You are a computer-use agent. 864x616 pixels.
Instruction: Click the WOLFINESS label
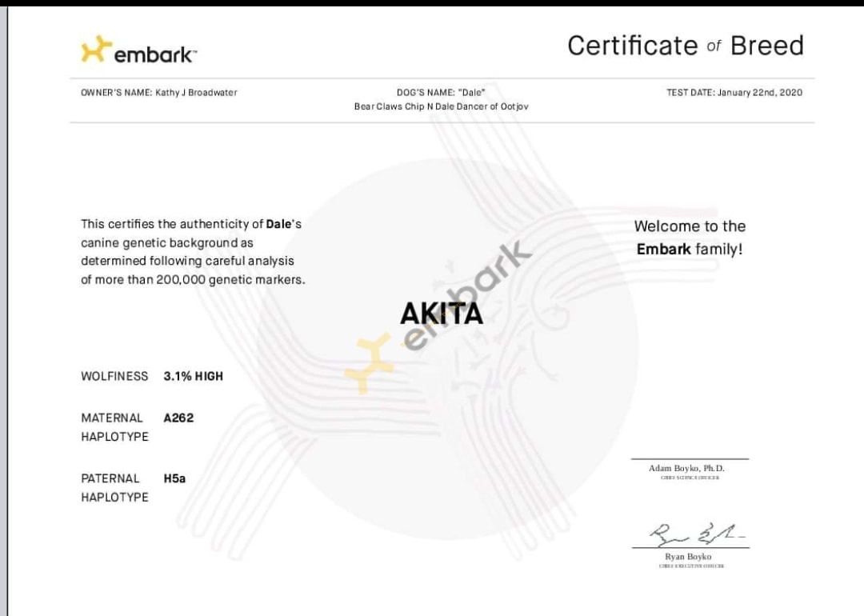tap(114, 376)
